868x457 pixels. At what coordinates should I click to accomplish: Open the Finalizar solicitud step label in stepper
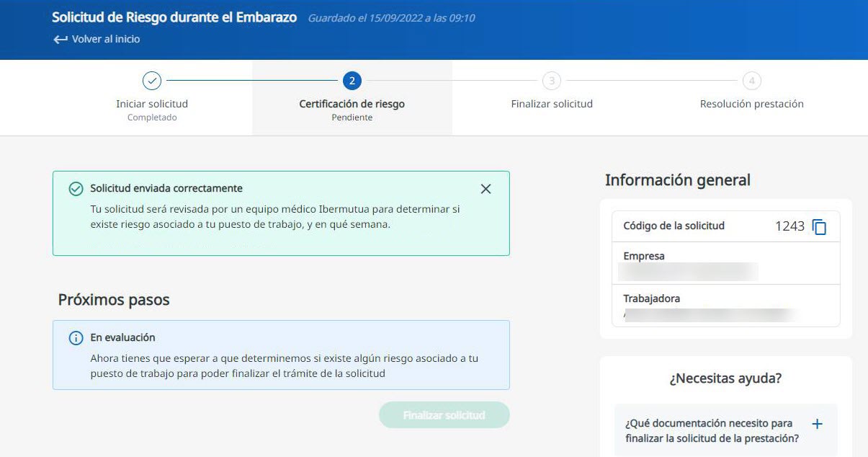point(552,104)
